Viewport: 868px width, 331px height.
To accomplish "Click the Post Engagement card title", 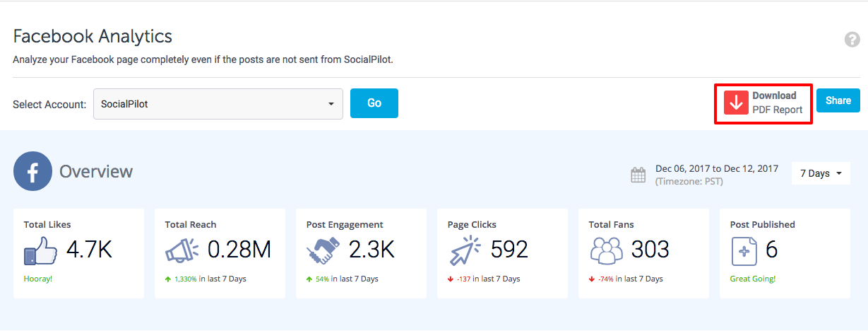I will pos(345,224).
